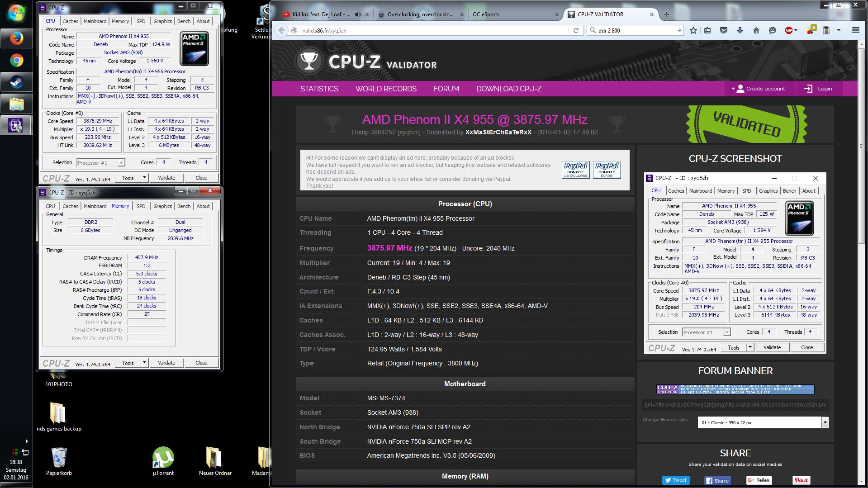
Task: Reload the current page
Action: coord(576,30)
